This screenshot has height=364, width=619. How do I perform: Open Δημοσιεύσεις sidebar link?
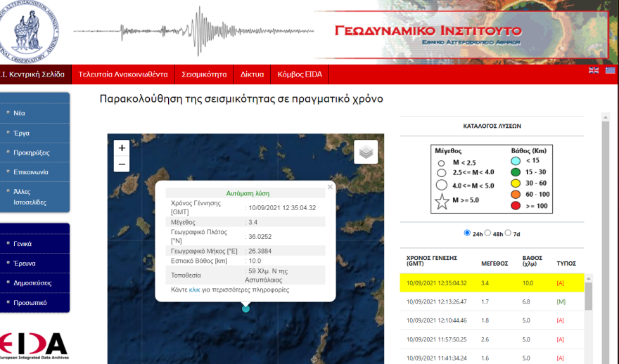point(32,282)
